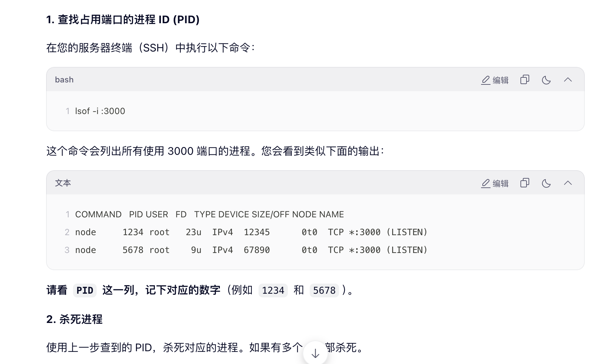Image resolution: width=610 pixels, height=364 pixels.
Task: Click heading 2. 杀死进程
Action: [74, 319]
